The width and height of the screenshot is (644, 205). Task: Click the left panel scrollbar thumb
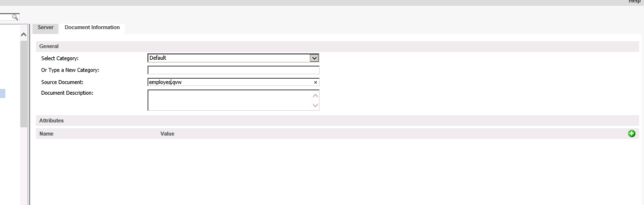click(x=24, y=83)
